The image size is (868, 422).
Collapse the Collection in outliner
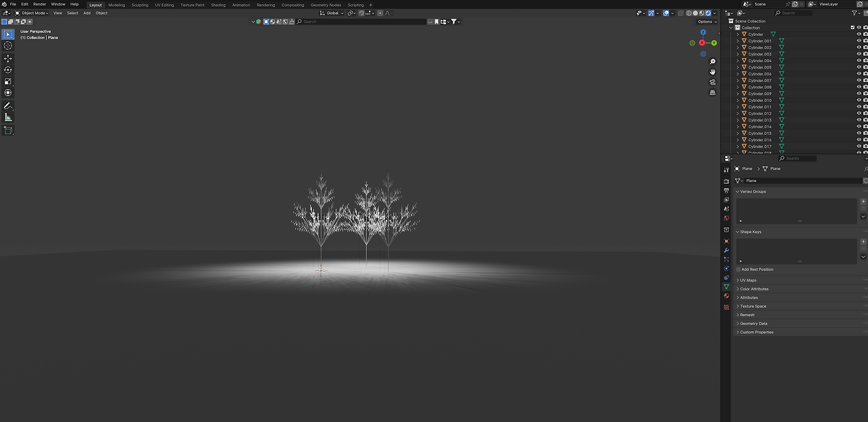coord(732,28)
